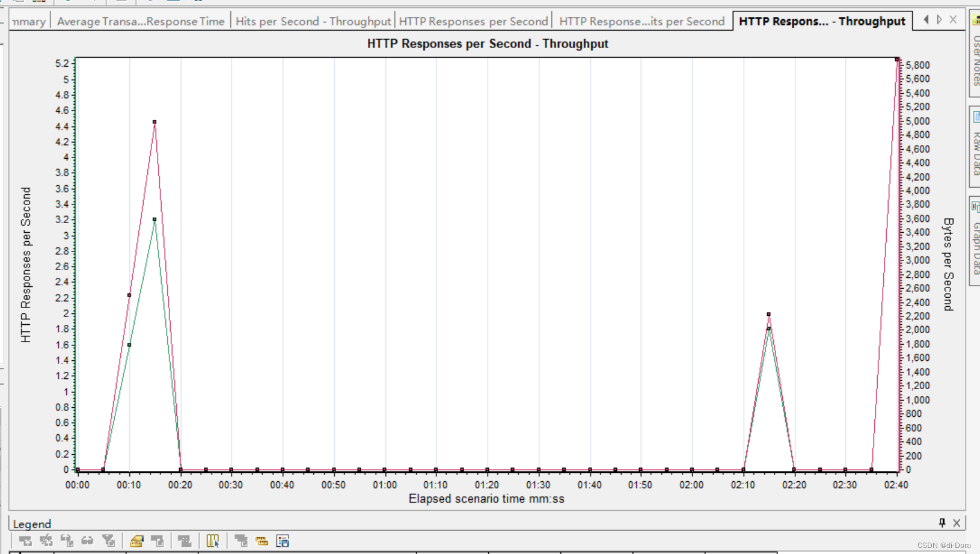Click the first gray legend toolbar icon

pyautogui.click(x=25, y=541)
